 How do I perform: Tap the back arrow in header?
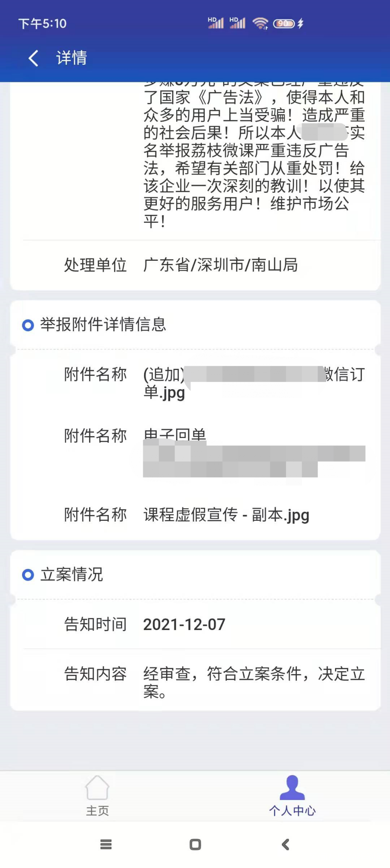point(33,58)
